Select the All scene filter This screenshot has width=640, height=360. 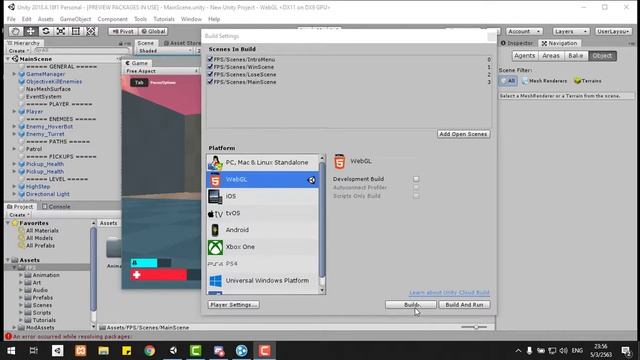(508, 81)
